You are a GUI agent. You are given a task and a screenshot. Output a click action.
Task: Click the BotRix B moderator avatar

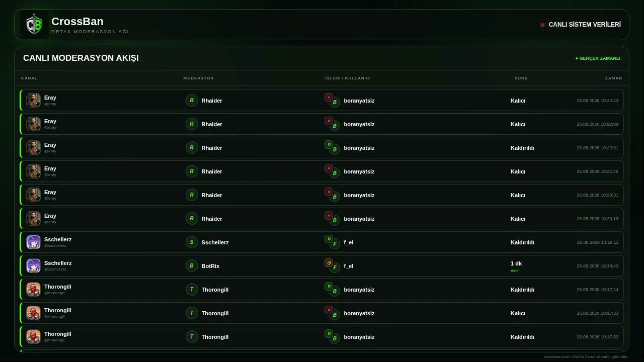[192, 266]
